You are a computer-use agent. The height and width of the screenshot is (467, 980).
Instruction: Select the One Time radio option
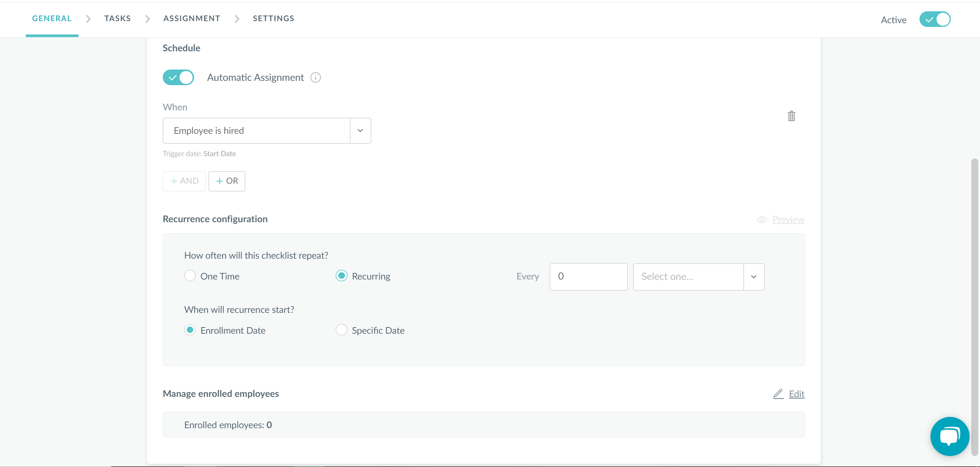(190, 276)
